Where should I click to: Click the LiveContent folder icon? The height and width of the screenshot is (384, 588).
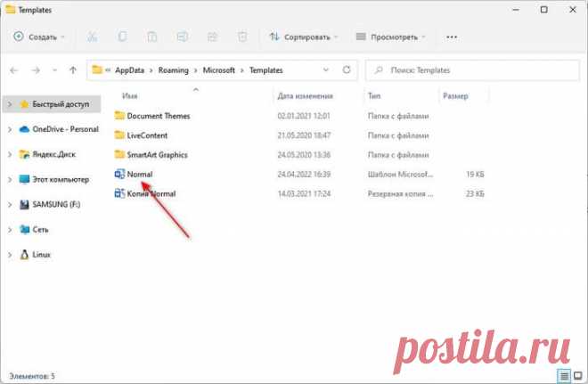tap(119, 135)
